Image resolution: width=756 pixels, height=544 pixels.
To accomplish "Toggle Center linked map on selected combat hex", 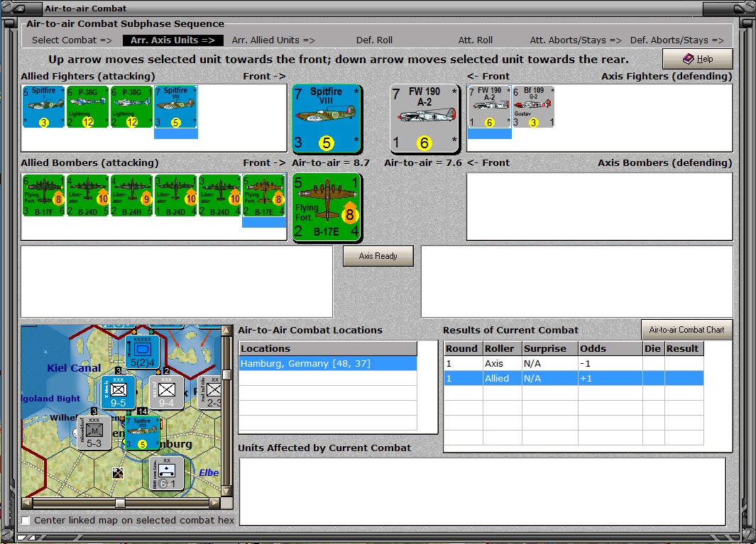I will pyautogui.click(x=26, y=521).
